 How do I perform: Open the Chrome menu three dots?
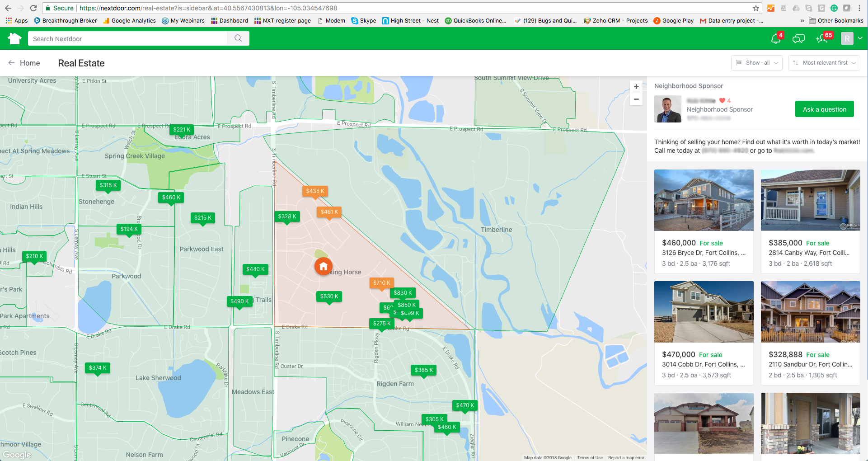[x=859, y=8]
